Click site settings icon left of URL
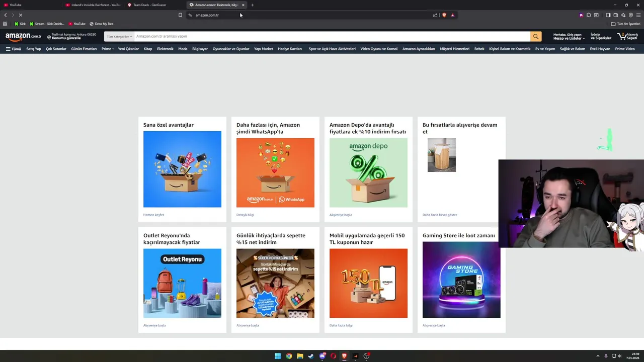 pos(190,15)
